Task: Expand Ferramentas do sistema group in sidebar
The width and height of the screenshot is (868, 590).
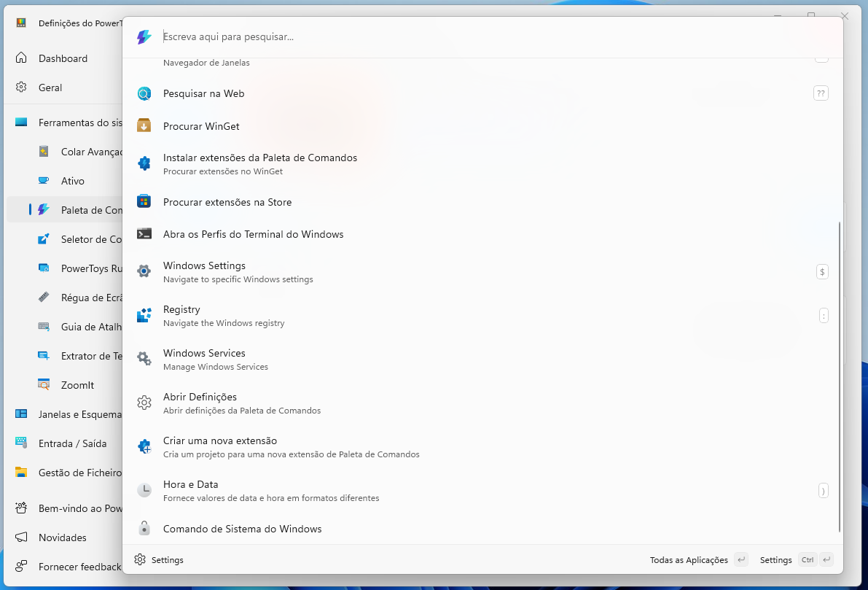Action: click(64, 123)
